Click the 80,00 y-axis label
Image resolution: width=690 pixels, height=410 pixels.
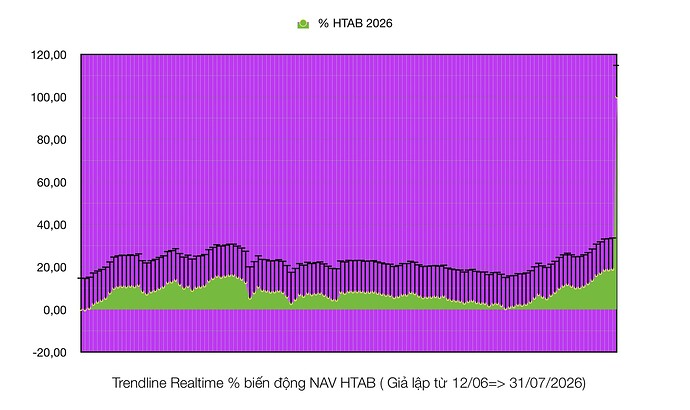point(51,140)
